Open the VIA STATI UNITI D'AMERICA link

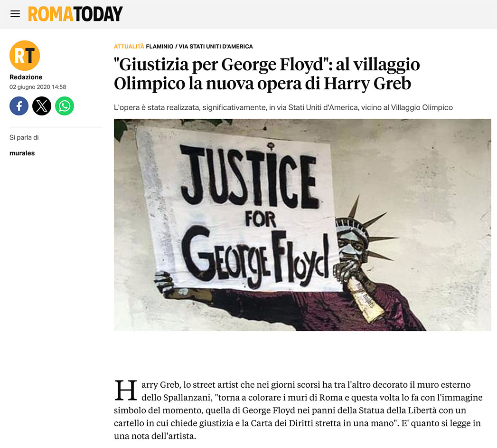(x=216, y=47)
